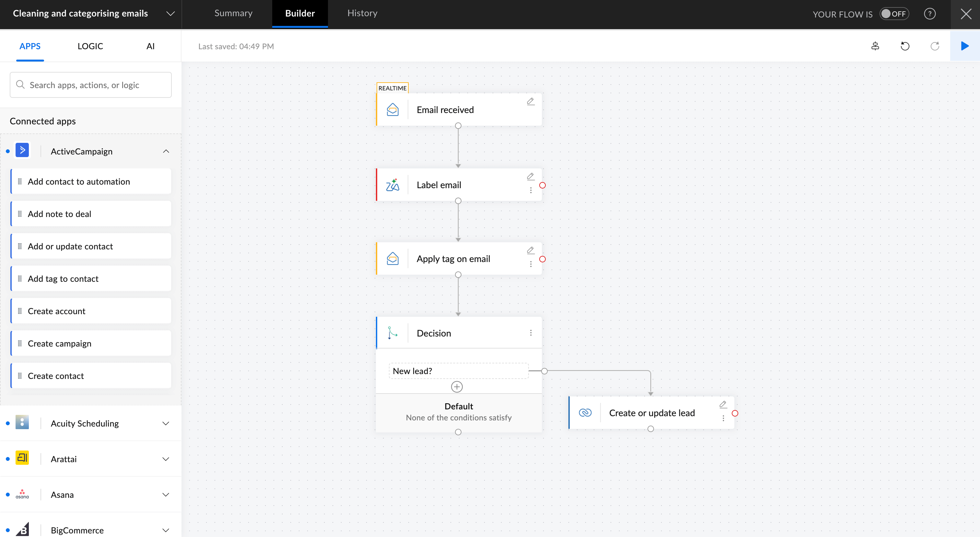Open three-dot menu on Decision block
980x537 pixels.
(x=531, y=333)
